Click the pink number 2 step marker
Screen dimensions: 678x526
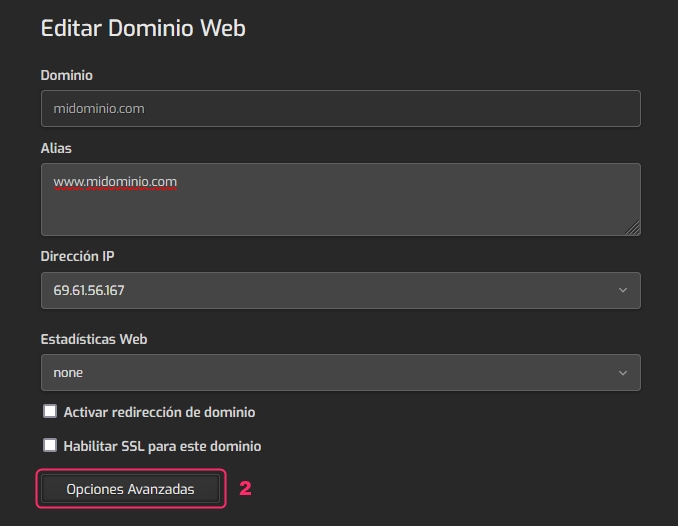pos(245,490)
